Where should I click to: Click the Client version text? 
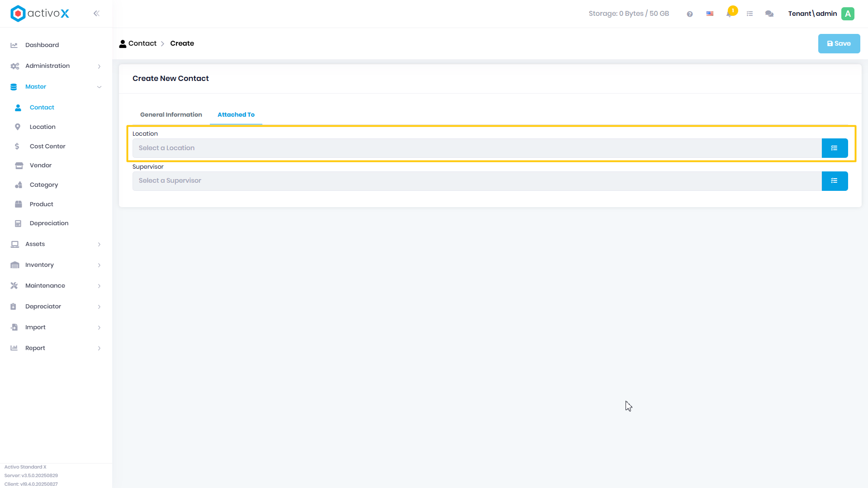[x=31, y=484]
